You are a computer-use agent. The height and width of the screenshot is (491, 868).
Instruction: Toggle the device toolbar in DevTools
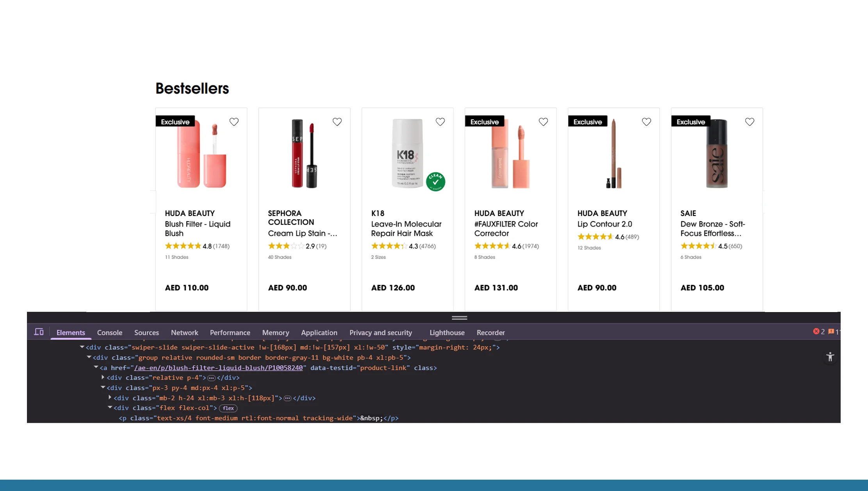[x=39, y=332]
